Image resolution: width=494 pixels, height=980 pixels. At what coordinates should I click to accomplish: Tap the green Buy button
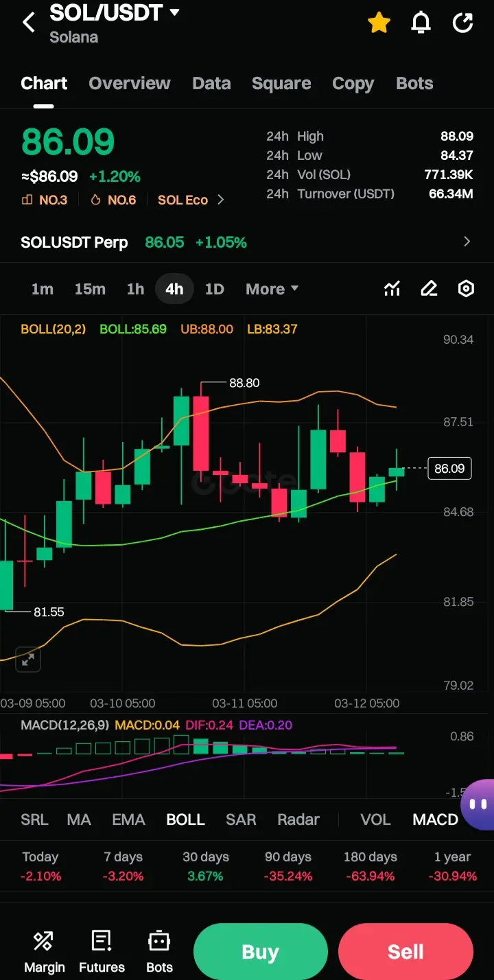(x=260, y=952)
